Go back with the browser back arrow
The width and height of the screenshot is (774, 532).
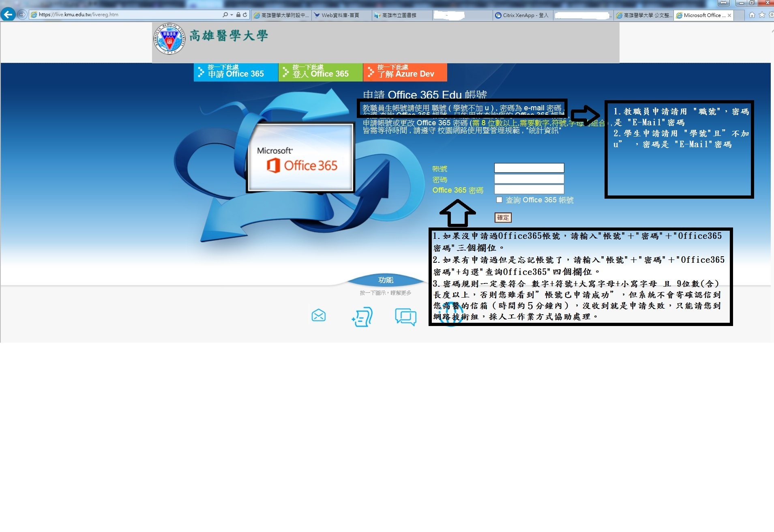[x=8, y=15]
